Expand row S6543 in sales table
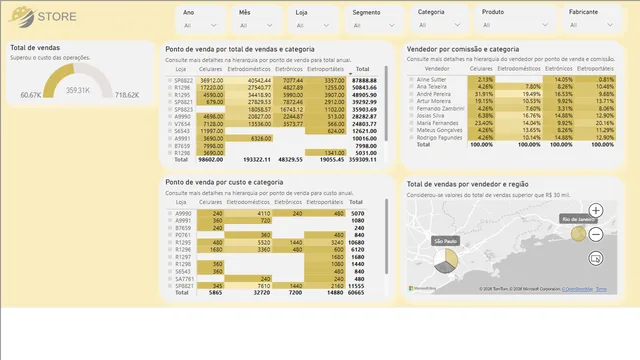 point(170,131)
